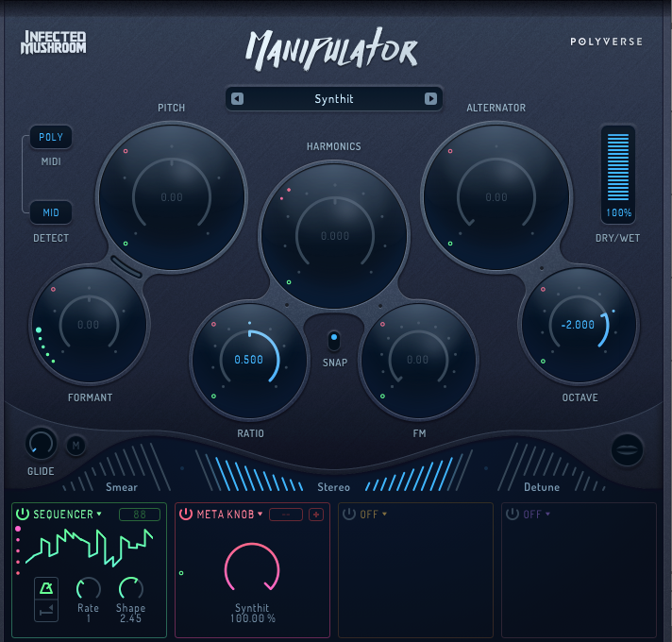
Task: Click the Stereo control bars
Action: tap(334, 469)
